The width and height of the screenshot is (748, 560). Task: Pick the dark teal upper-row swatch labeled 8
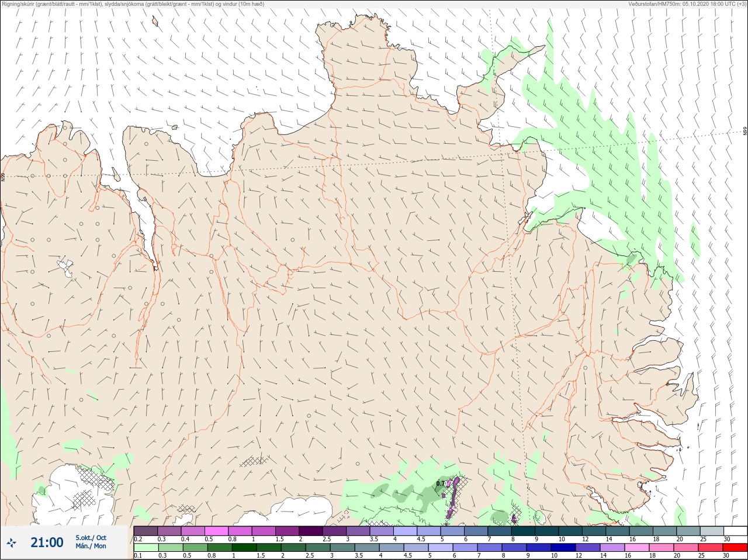(523, 531)
